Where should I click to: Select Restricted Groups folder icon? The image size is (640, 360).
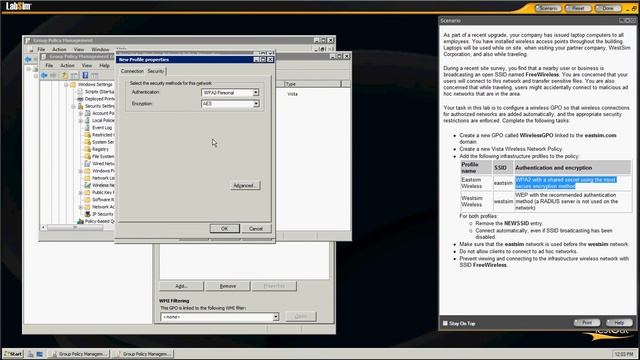87,135
